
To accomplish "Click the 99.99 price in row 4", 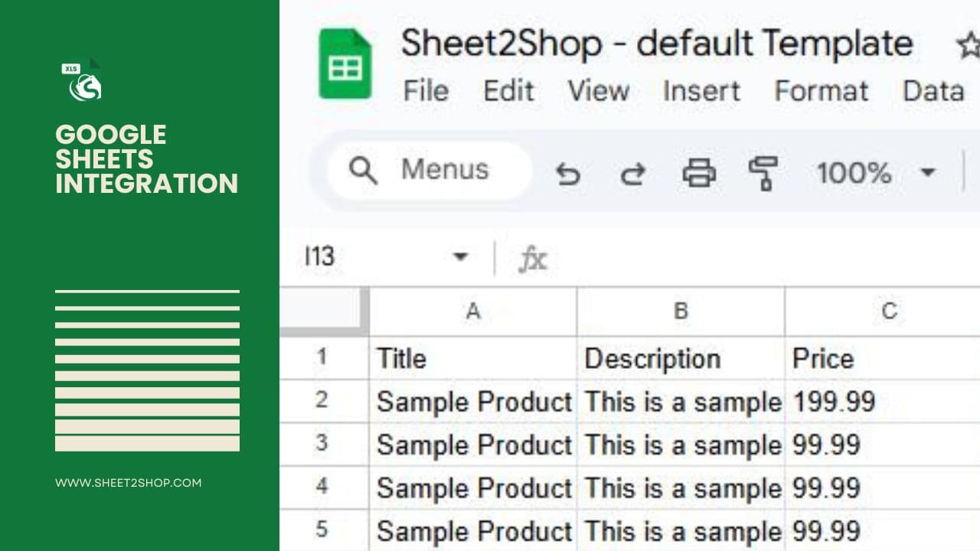I will pyautogui.click(x=883, y=487).
